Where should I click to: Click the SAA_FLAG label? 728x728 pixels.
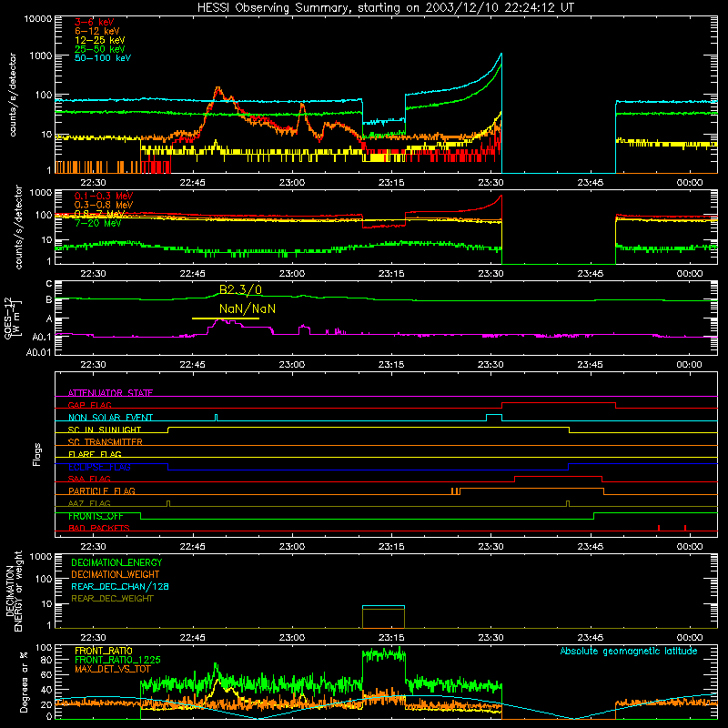89,479
